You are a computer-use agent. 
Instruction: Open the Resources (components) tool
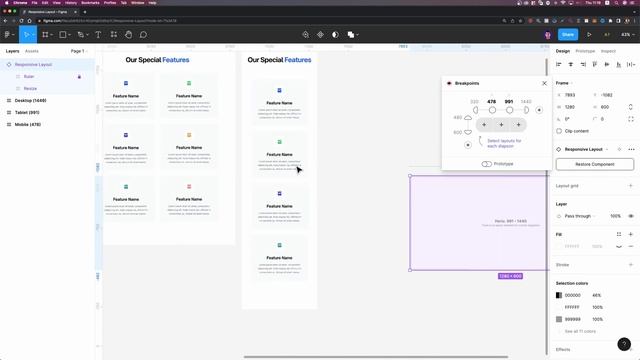coord(113,35)
